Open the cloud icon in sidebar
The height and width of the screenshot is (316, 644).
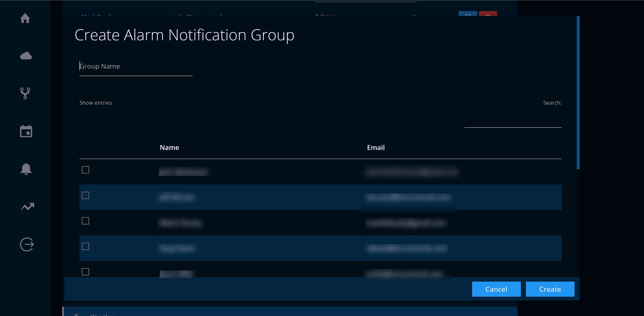tap(26, 56)
